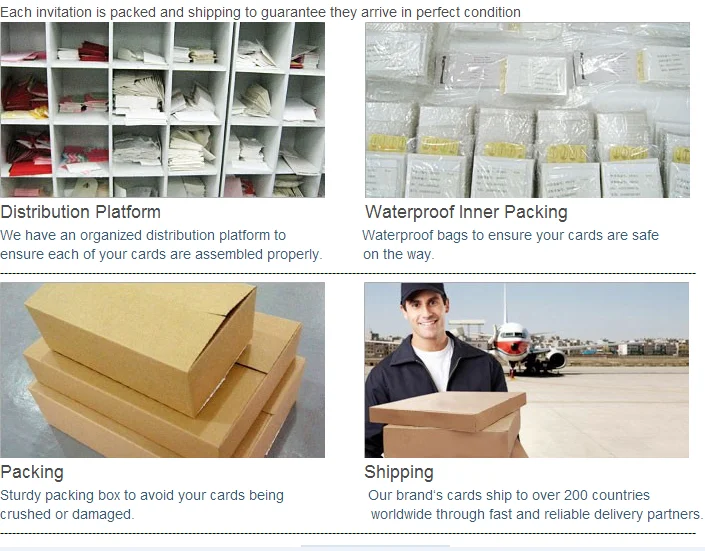The width and height of the screenshot is (705, 551).
Task: Click the distribution shelves photo
Action: [162, 110]
